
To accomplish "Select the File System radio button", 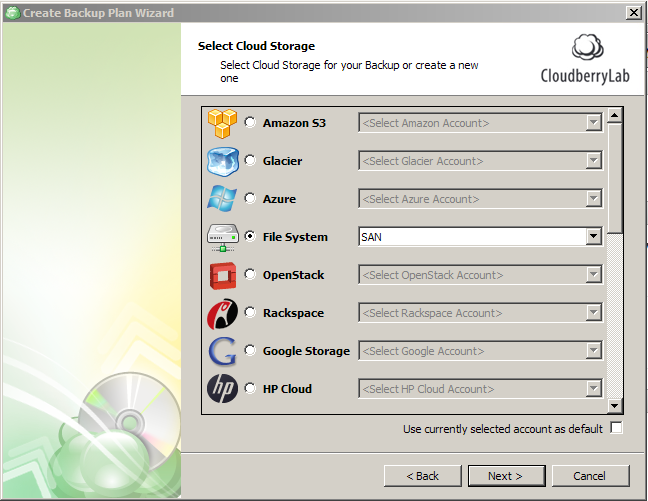I will (250, 236).
